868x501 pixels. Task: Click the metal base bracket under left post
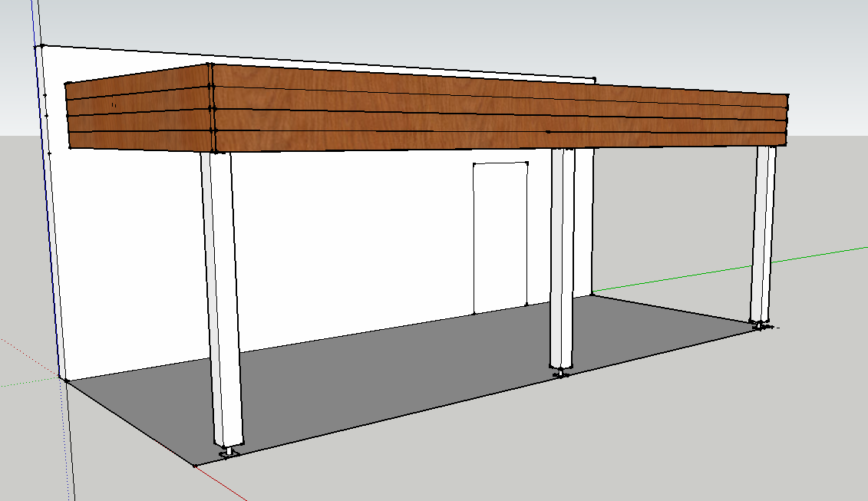coord(229,453)
